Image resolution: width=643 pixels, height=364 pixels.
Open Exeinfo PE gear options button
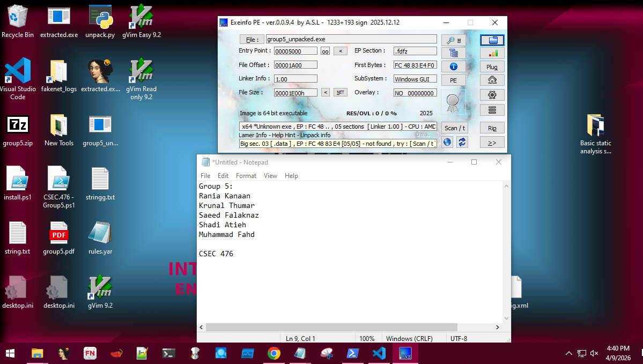pyautogui.click(x=492, y=95)
